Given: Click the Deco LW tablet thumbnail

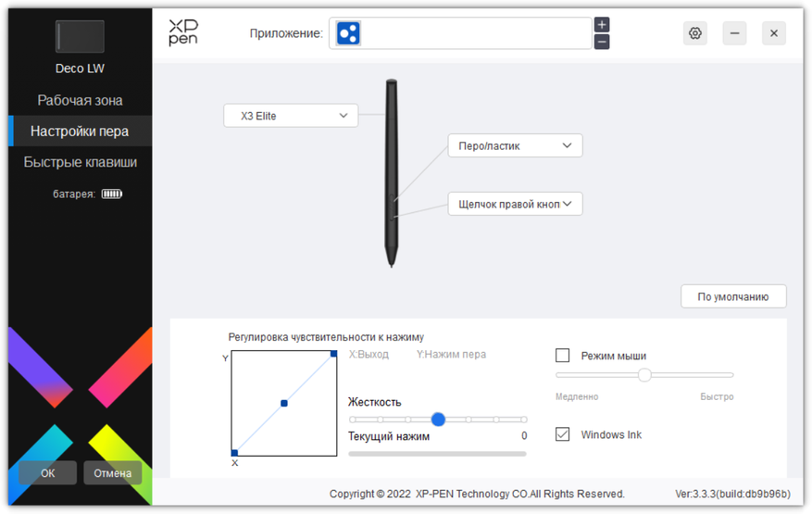Looking at the screenshot, I should pos(80,36).
